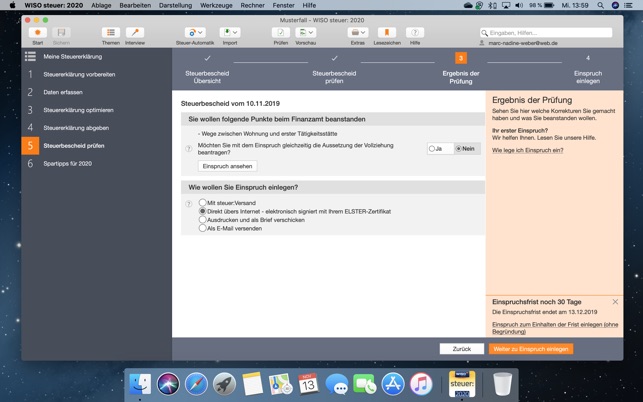Open the Hilfe menu in menu bar
The width and height of the screenshot is (643, 402).
[309, 5]
